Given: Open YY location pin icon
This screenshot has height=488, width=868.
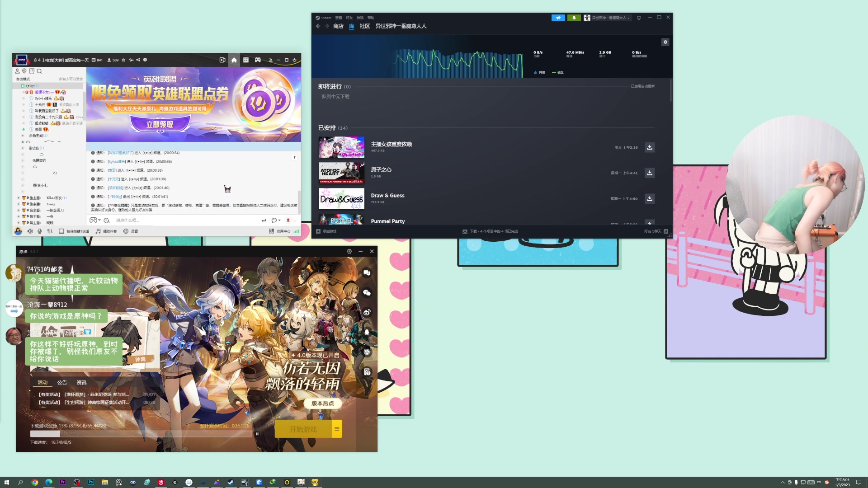Looking at the screenshot, I should click(24, 71).
